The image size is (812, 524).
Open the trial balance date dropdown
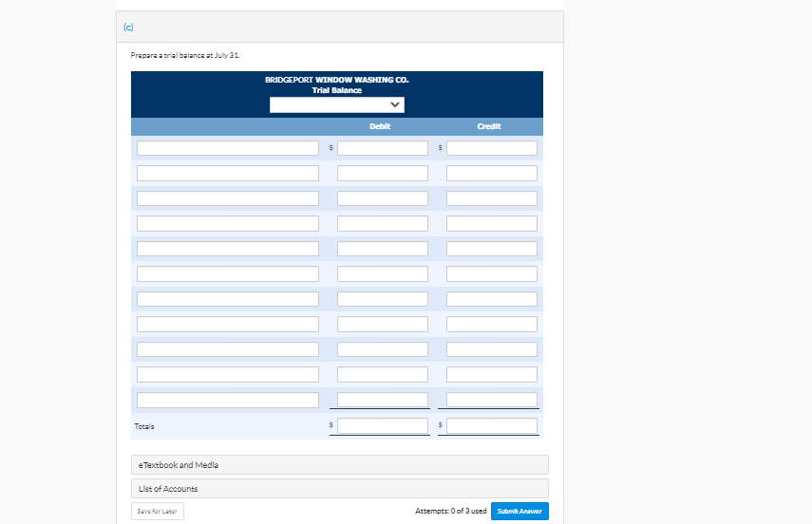(336, 104)
